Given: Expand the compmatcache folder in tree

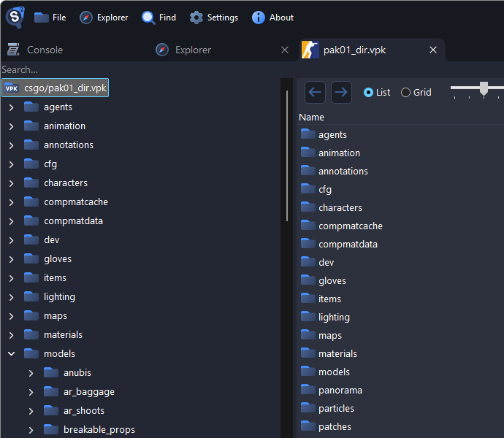Looking at the screenshot, I should point(11,202).
